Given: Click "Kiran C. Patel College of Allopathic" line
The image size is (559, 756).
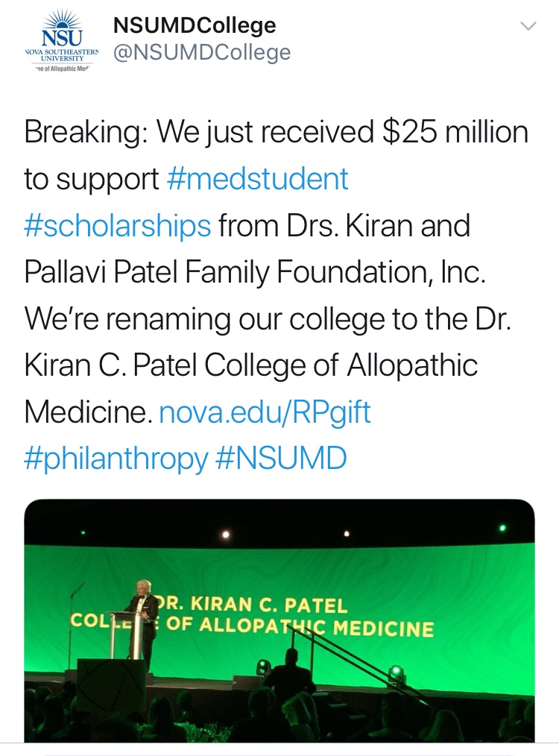Looking at the screenshot, I should [x=250, y=365].
